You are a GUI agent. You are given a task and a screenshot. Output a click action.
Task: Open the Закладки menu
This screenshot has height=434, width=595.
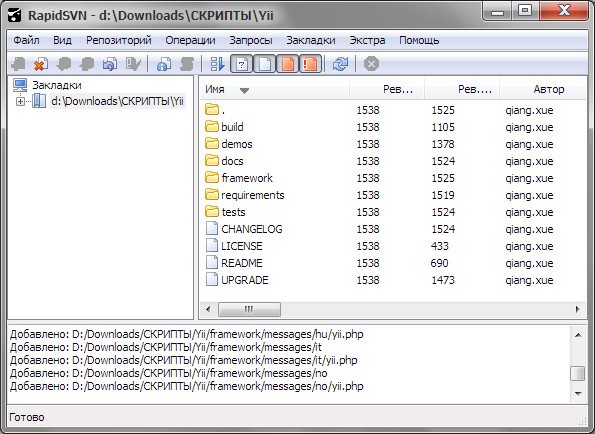310,40
